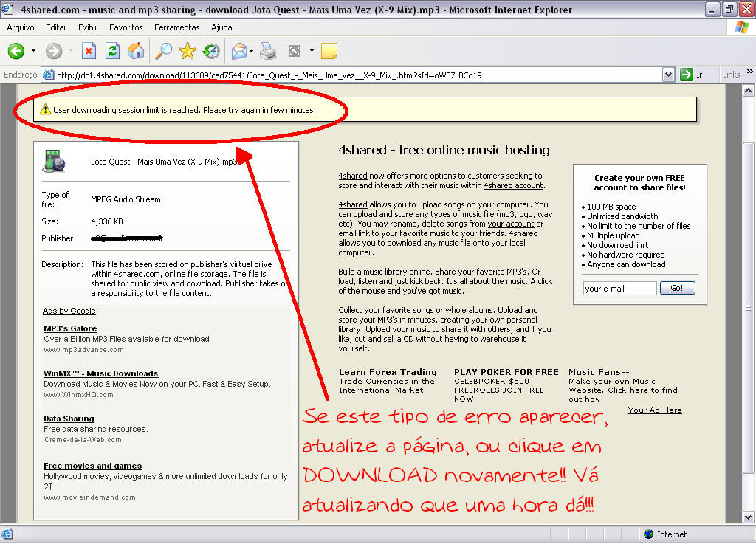Click the vertical scrollbar thumb
Screen dimensions: 756x544
(749, 309)
